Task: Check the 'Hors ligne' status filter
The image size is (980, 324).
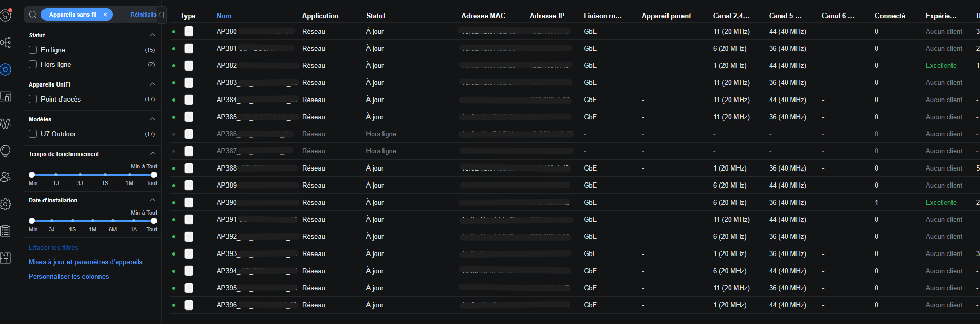Action: pyautogui.click(x=33, y=64)
